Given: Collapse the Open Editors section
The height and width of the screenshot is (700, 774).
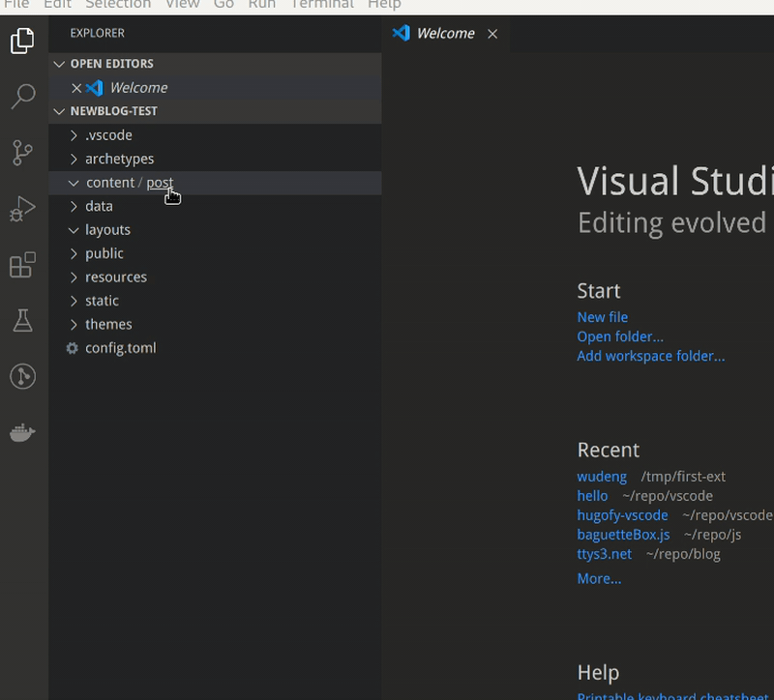Looking at the screenshot, I should [59, 64].
